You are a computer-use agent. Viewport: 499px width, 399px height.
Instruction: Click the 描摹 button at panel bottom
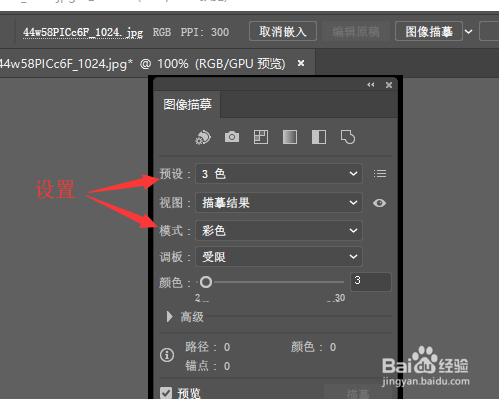pos(358,393)
